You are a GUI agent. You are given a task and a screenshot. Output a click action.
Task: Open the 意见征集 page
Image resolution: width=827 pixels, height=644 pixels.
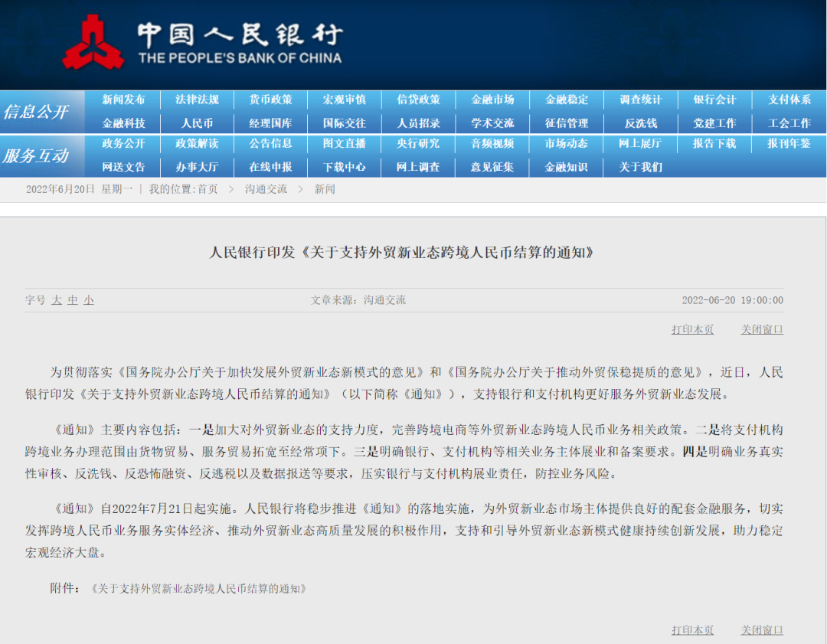(x=492, y=167)
